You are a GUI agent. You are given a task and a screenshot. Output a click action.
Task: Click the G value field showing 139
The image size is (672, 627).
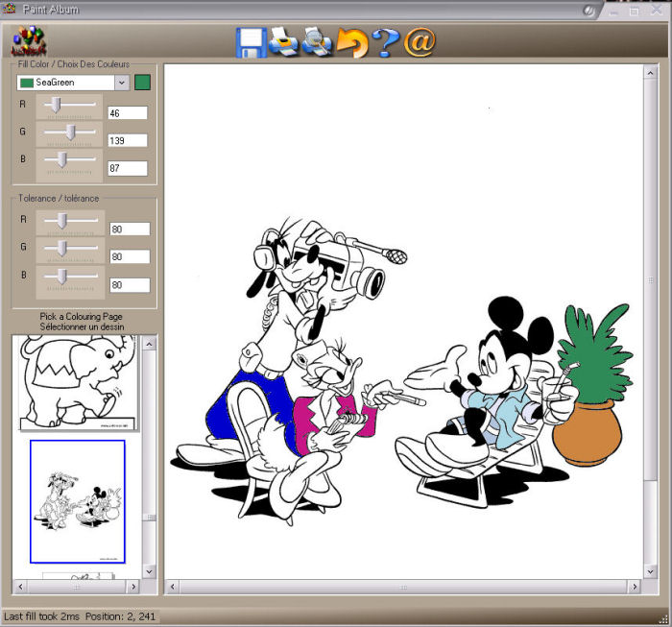pyautogui.click(x=128, y=140)
